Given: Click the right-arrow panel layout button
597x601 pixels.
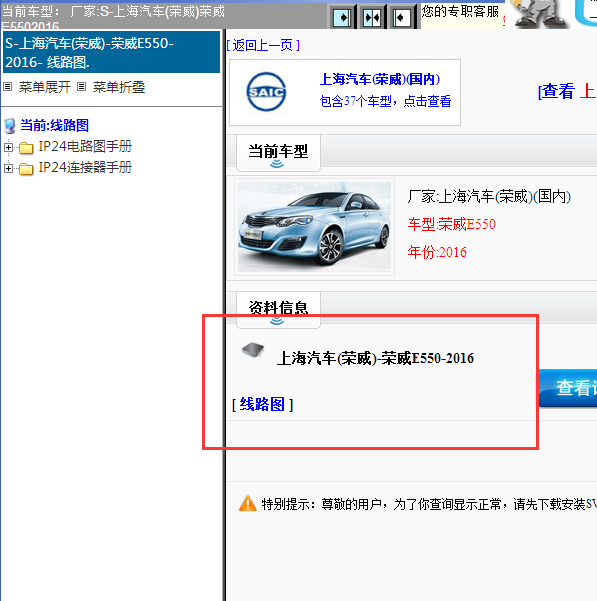Looking at the screenshot, I should pyautogui.click(x=342, y=17).
